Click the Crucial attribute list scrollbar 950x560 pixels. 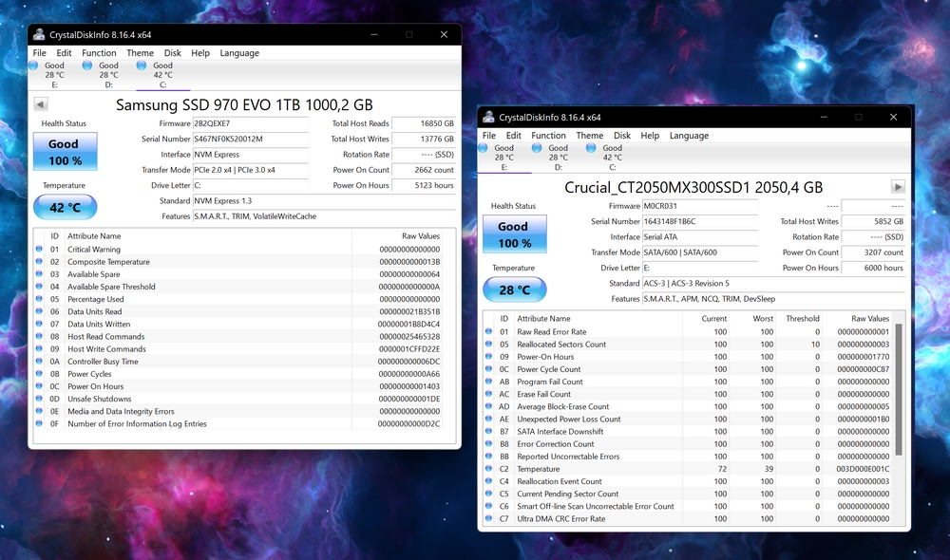[x=899, y=390]
